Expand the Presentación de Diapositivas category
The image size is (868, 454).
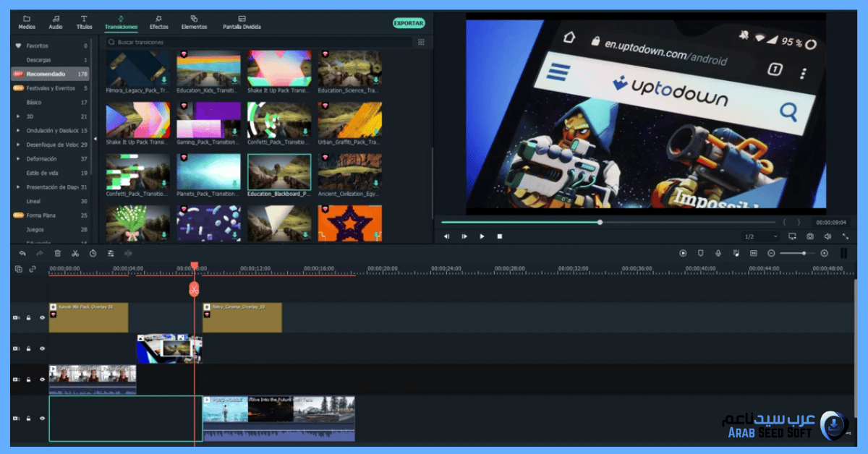[x=18, y=187]
